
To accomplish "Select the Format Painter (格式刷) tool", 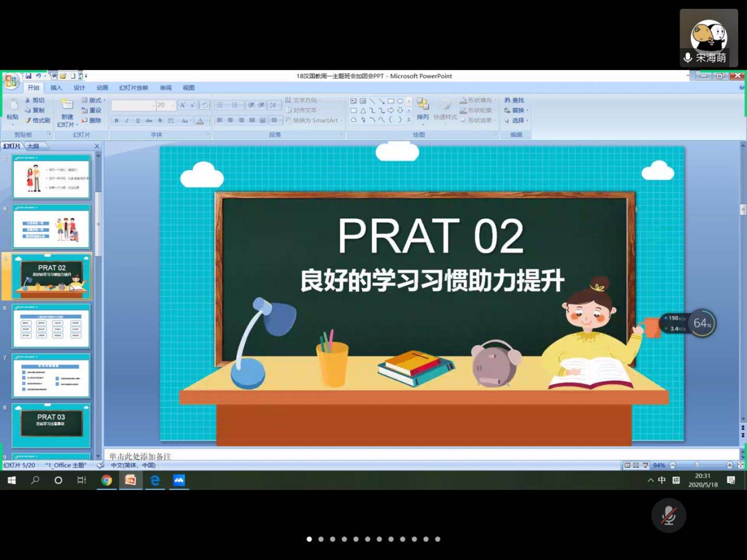I will [x=38, y=121].
